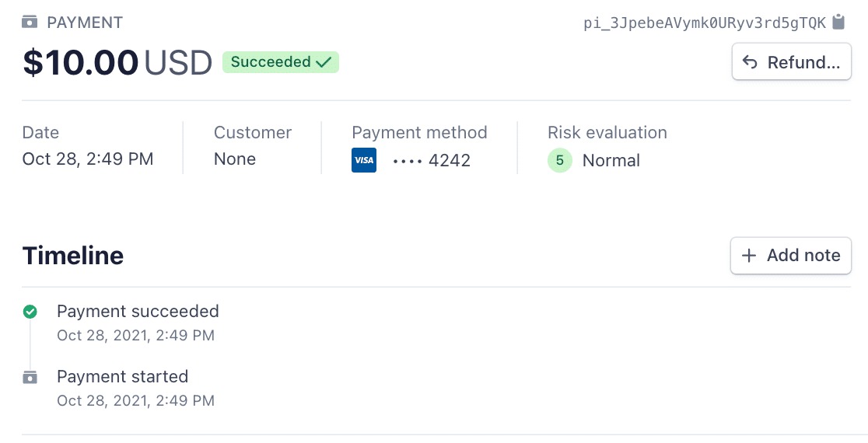The image size is (868, 443).
Task: Click the refund arrow icon
Action: (750, 62)
